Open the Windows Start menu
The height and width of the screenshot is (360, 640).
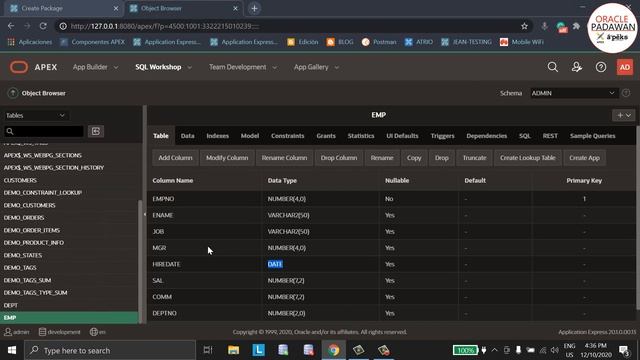[x=12, y=350]
